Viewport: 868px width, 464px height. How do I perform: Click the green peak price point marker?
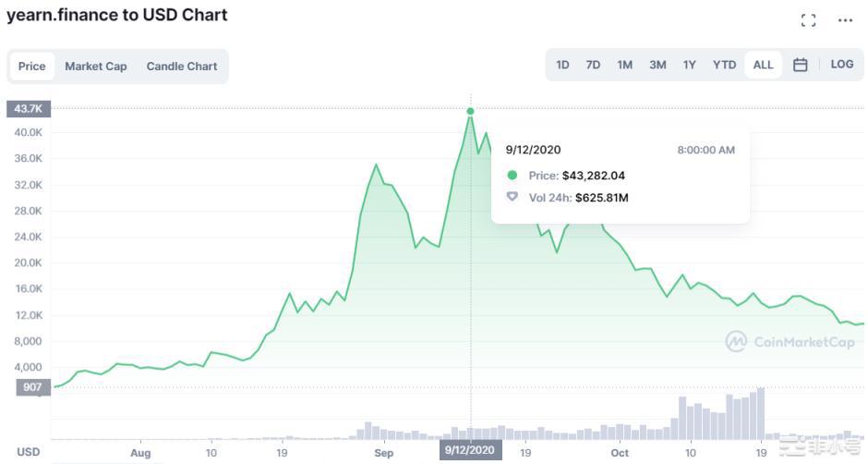tap(471, 111)
